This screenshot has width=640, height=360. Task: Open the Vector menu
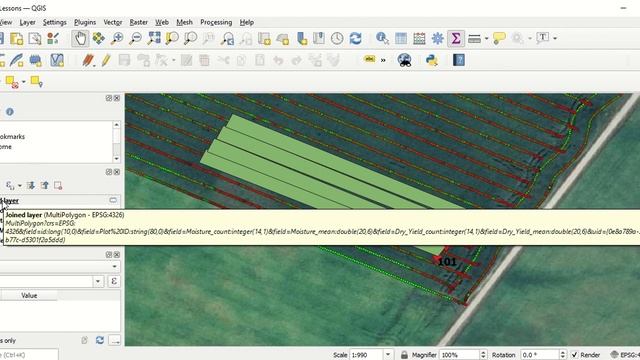113,22
